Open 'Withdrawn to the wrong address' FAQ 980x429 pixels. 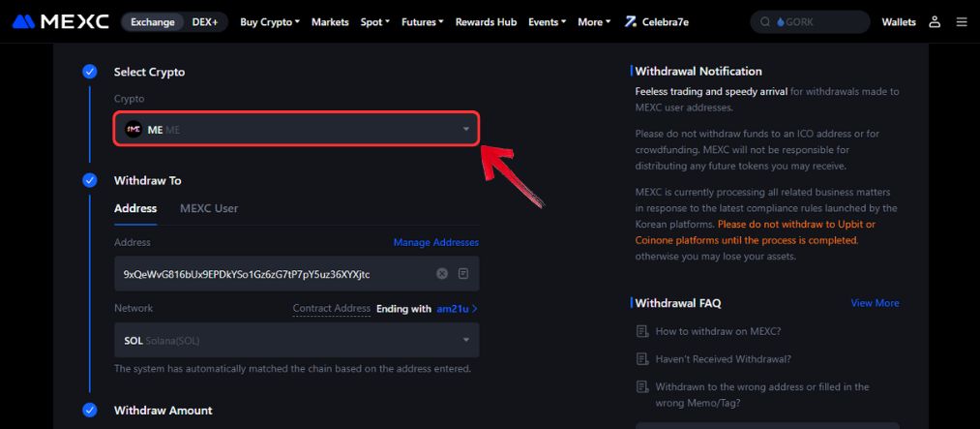point(762,394)
